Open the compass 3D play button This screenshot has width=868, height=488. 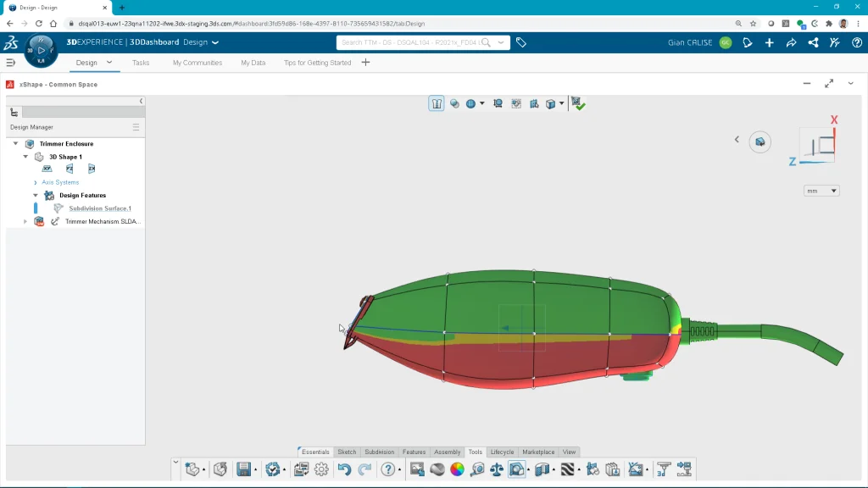(x=41, y=51)
